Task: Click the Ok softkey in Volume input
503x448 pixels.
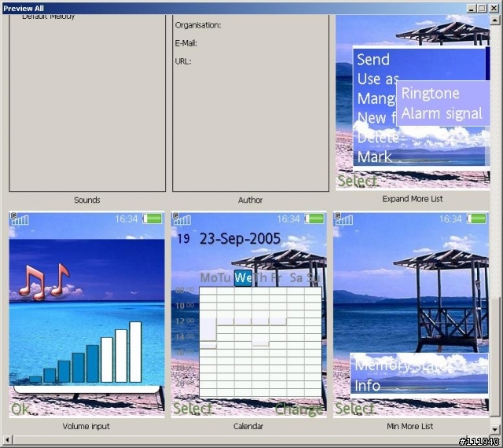Action: coord(21,409)
